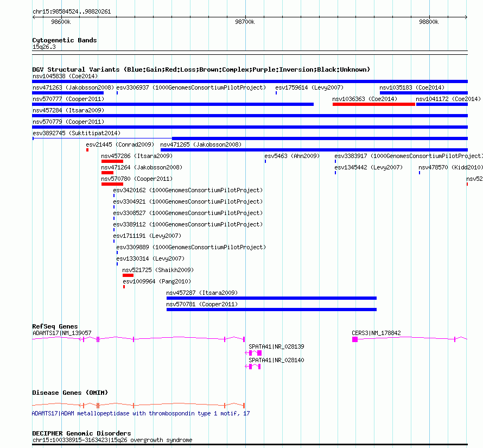Click nsv570779 (Cooper2011) variant label
This screenshot has width=483, height=448.
point(68,122)
